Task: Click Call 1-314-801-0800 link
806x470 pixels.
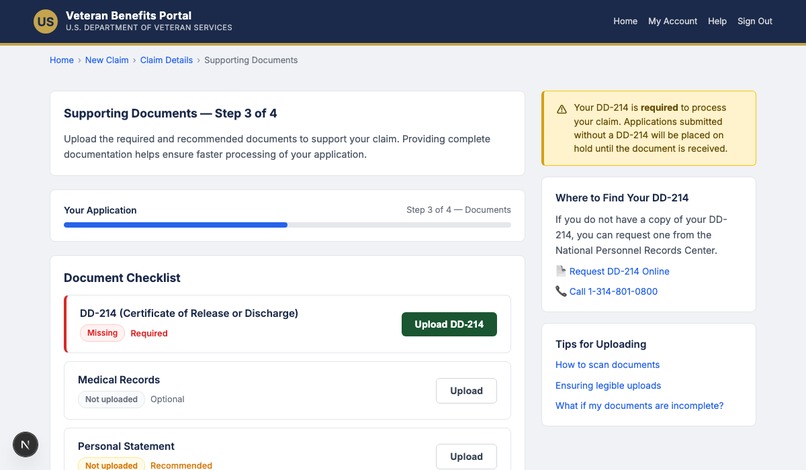Action: pos(613,292)
